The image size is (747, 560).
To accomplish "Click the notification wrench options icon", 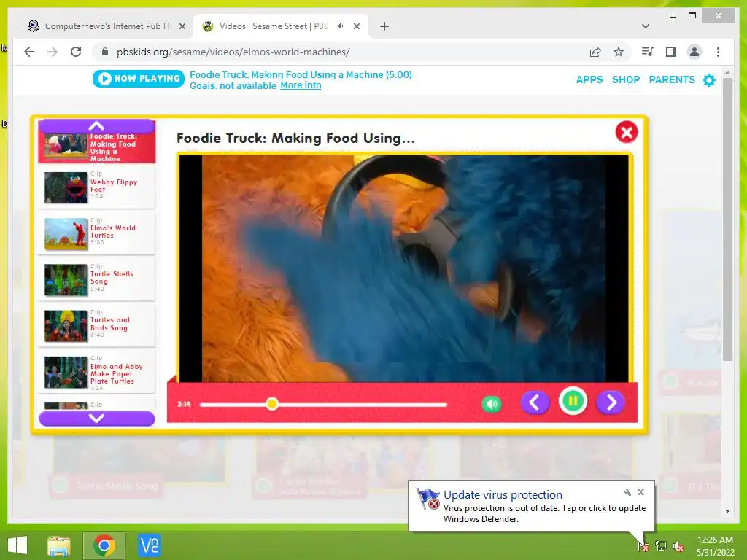I will point(627,492).
